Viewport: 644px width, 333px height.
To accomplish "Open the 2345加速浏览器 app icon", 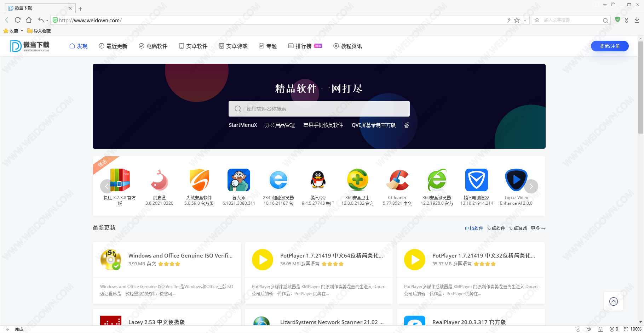I will pyautogui.click(x=278, y=180).
